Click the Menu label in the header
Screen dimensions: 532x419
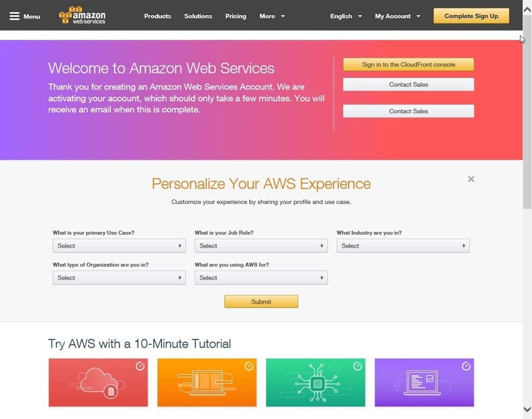pos(32,16)
